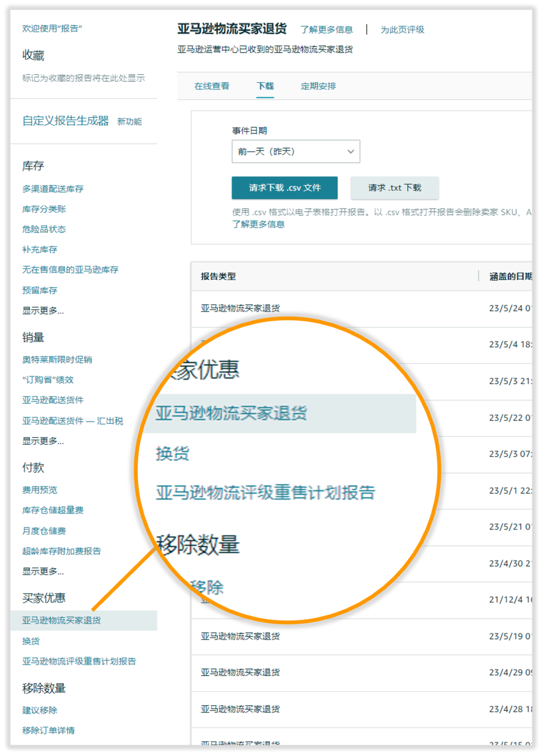Select the 危险品状态 report link
Screen dimensions: 543x756
click(44, 229)
